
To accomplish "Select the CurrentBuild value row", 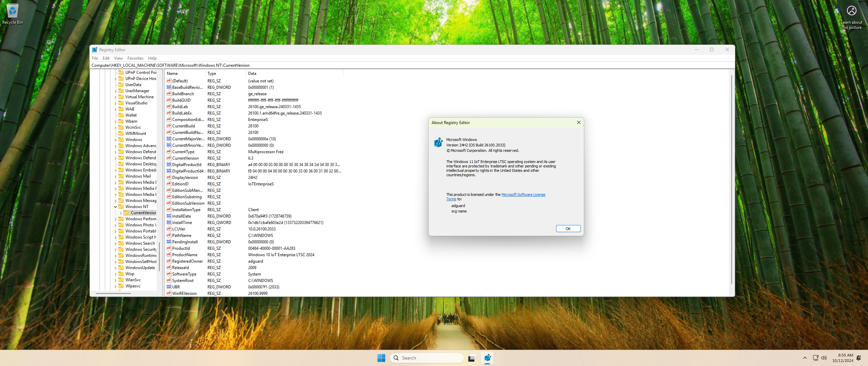I will coord(254,126).
